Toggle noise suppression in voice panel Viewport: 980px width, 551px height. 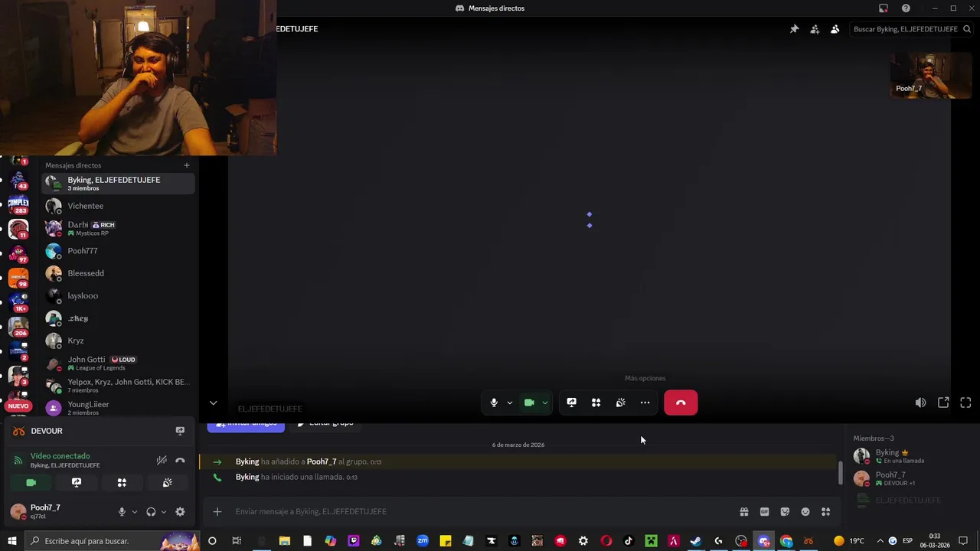pos(162,460)
